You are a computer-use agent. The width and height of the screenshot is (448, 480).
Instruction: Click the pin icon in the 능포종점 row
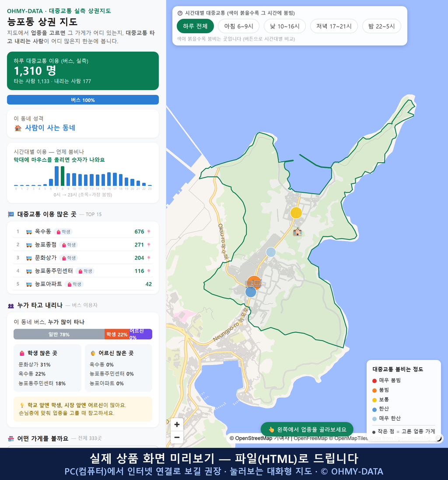tap(149, 245)
